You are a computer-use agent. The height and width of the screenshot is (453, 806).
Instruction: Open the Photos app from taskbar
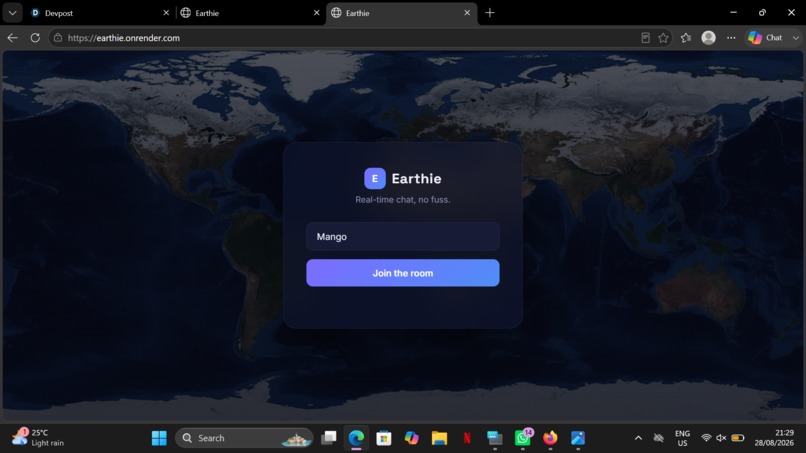tap(578, 438)
